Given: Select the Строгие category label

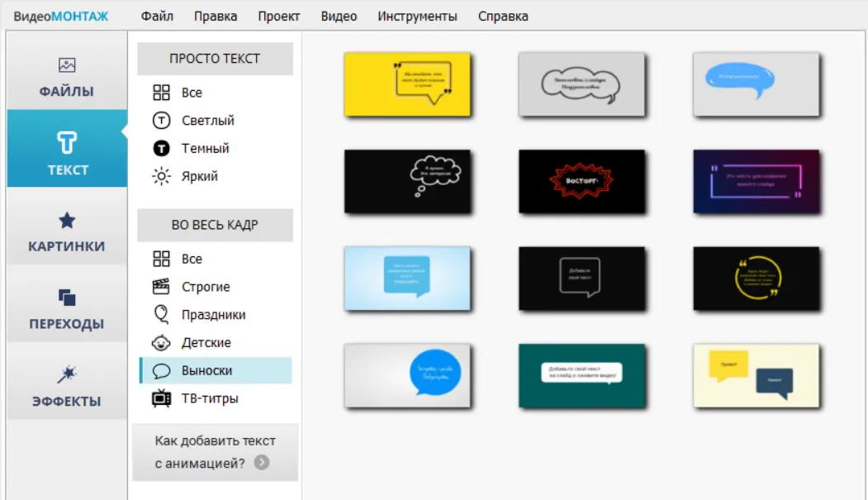Looking at the screenshot, I should [206, 287].
